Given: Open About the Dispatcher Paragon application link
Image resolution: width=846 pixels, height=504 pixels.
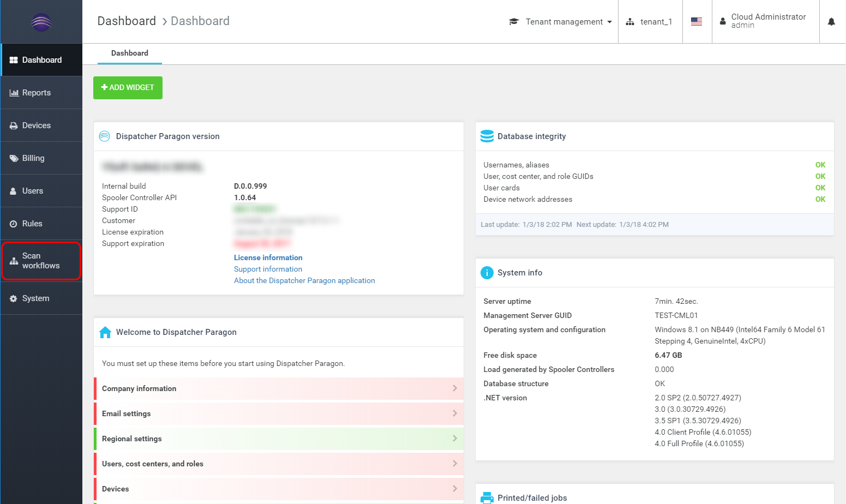Looking at the screenshot, I should click(x=304, y=280).
